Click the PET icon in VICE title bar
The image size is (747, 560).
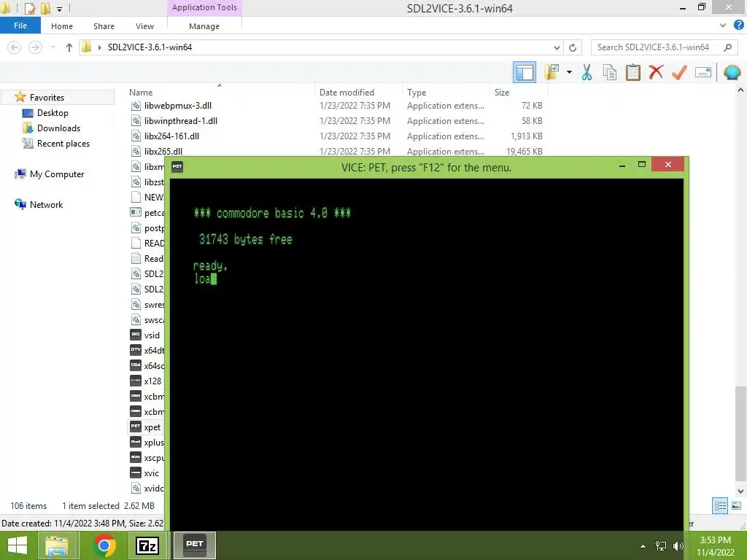pyautogui.click(x=177, y=167)
